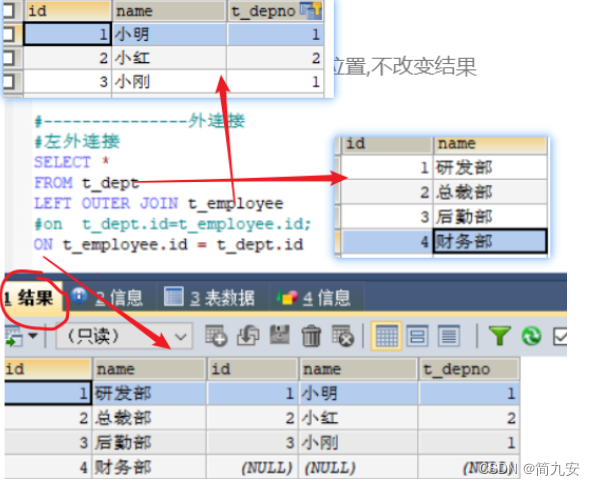The width and height of the screenshot is (595, 486).
Task: Switch to text view mode
Action: coord(449,336)
